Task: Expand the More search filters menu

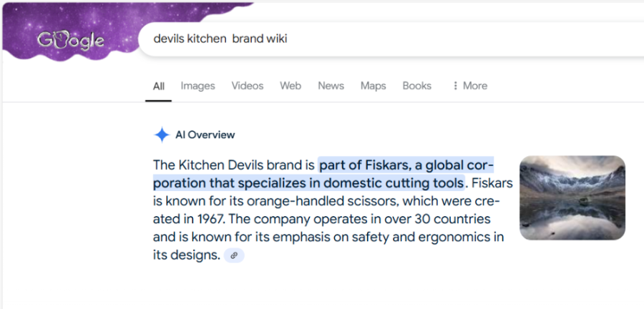Action: 470,86
